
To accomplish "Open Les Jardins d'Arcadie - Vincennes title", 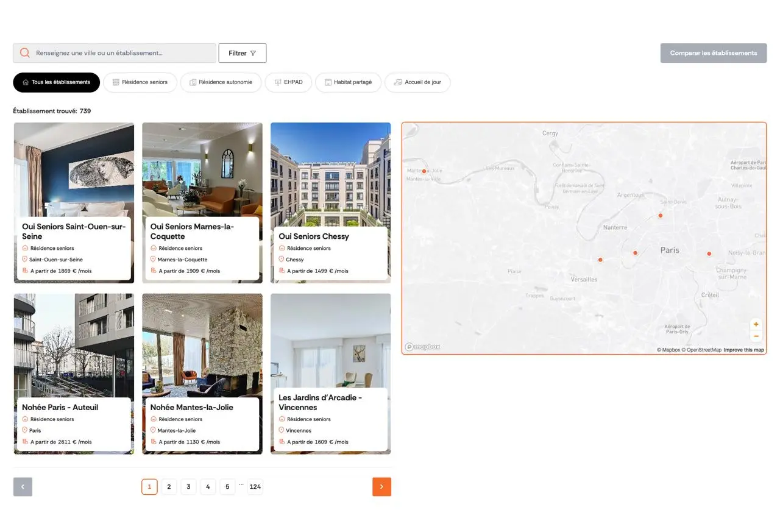I will click(321, 402).
